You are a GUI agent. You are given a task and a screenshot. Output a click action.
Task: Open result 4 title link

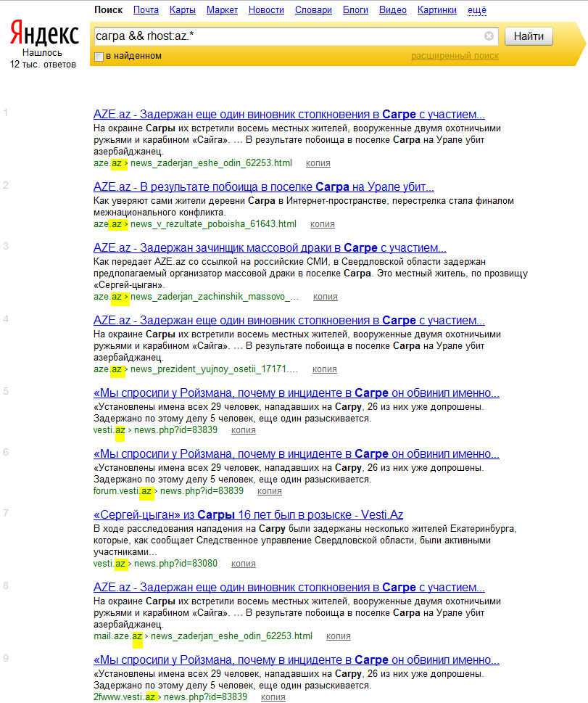(289, 321)
